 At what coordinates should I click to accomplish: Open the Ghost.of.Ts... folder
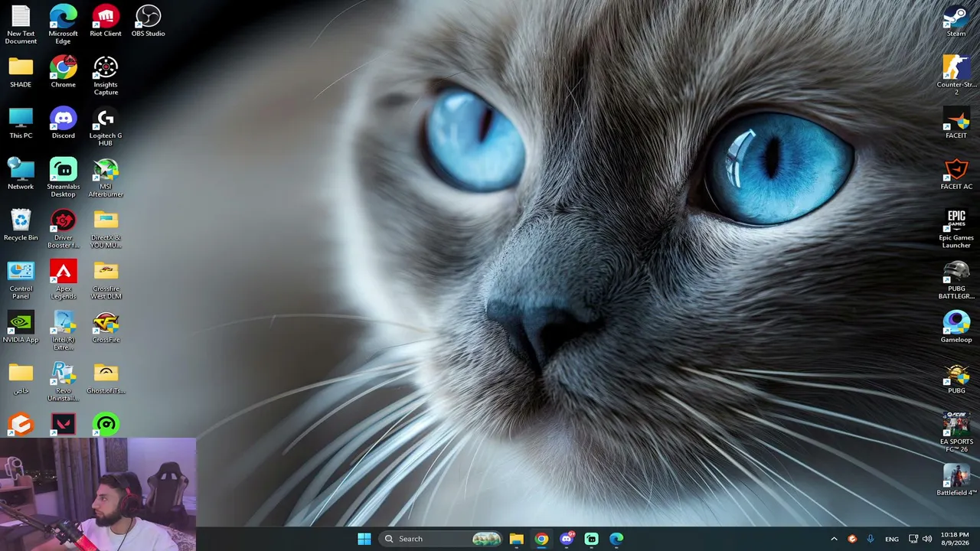pyautogui.click(x=106, y=378)
